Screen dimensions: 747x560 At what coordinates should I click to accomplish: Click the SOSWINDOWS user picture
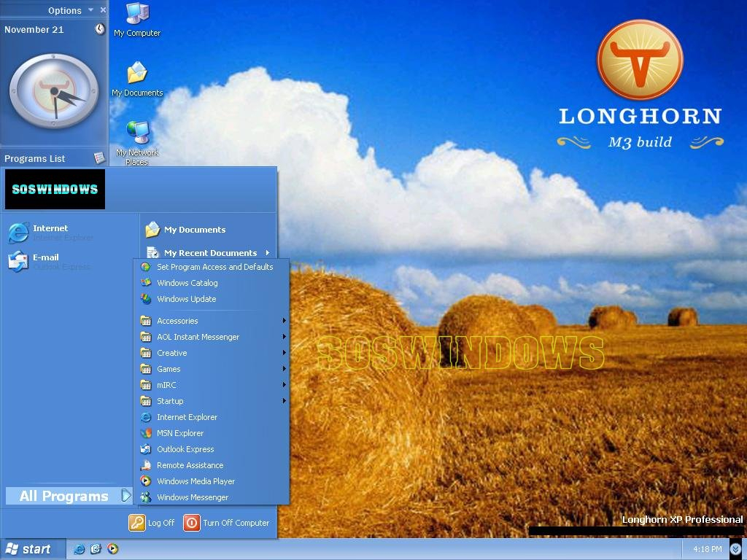pyautogui.click(x=55, y=189)
